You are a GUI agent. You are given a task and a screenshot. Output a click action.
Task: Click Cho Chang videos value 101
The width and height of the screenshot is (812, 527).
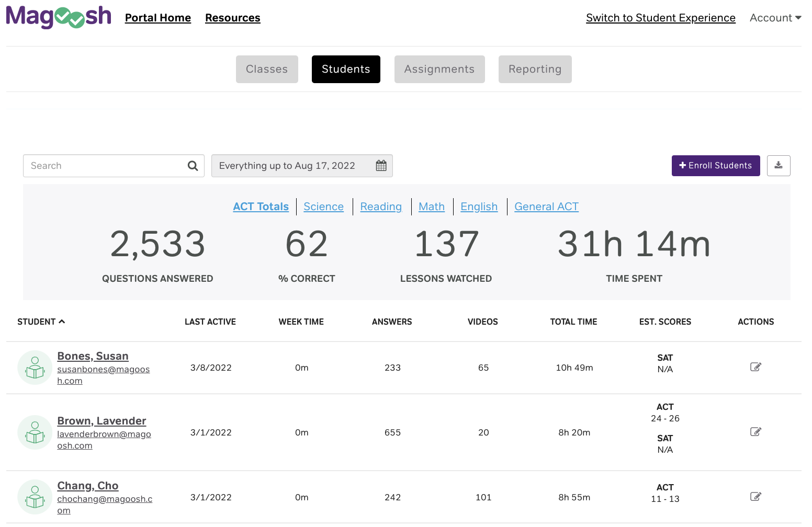pos(483,497)
